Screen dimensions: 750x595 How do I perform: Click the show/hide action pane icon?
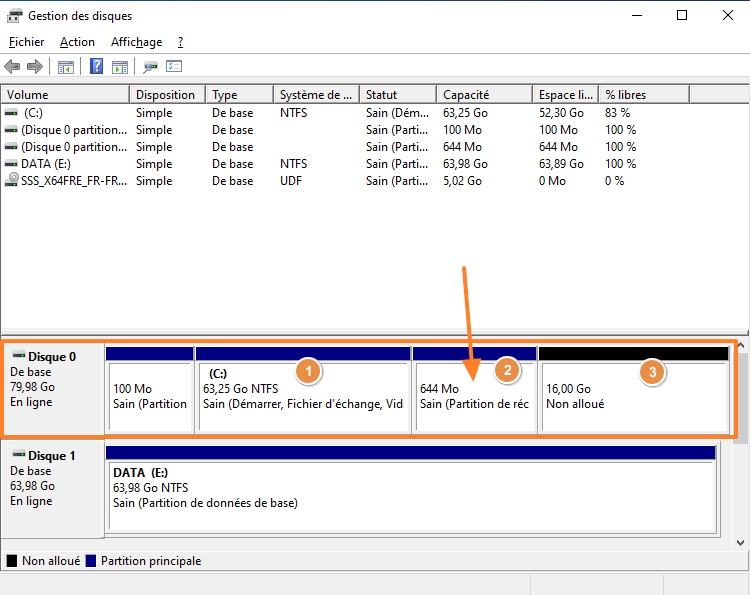[120, 67]
